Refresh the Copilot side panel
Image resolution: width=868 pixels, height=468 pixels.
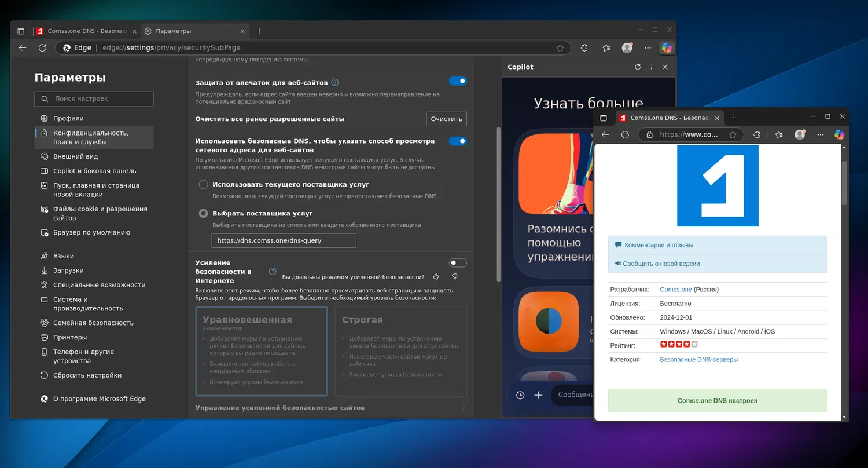(x=638, y=67)
